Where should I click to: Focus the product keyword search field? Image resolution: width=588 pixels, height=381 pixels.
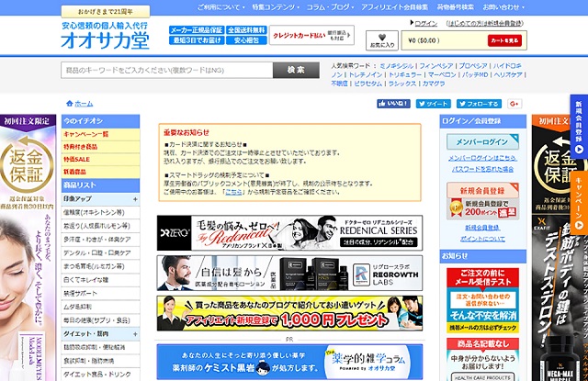(167, 70)
